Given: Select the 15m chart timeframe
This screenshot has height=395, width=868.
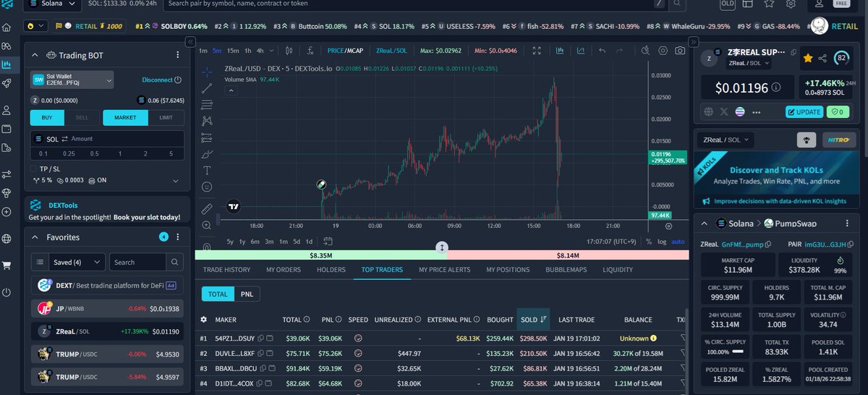Looking at the screenshot, I should coord(232,51).
